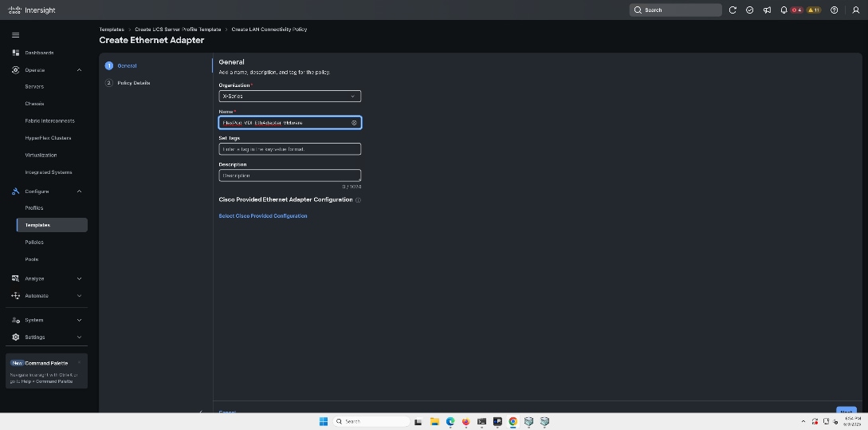Open the Organization dropdown showing X-Series

pos(289,97)
